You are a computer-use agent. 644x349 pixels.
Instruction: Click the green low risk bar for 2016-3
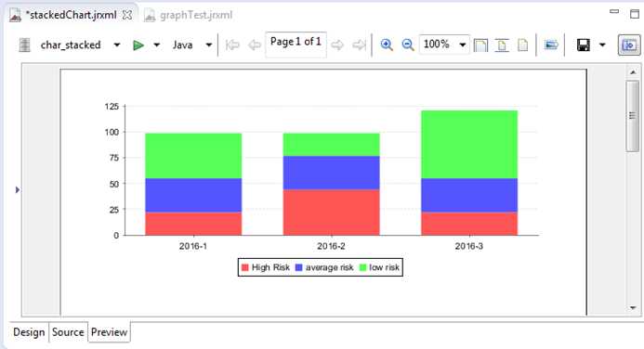469,145
